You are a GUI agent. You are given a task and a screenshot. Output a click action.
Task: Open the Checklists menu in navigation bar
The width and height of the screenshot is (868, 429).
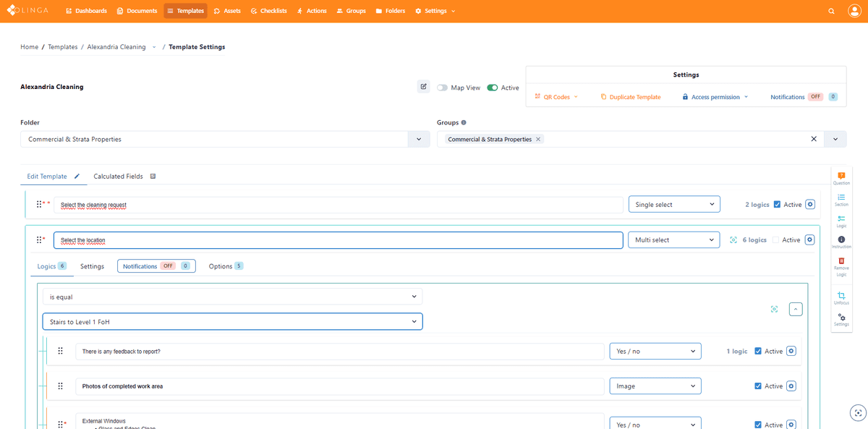pyautogui.click(x=268, y=11)
